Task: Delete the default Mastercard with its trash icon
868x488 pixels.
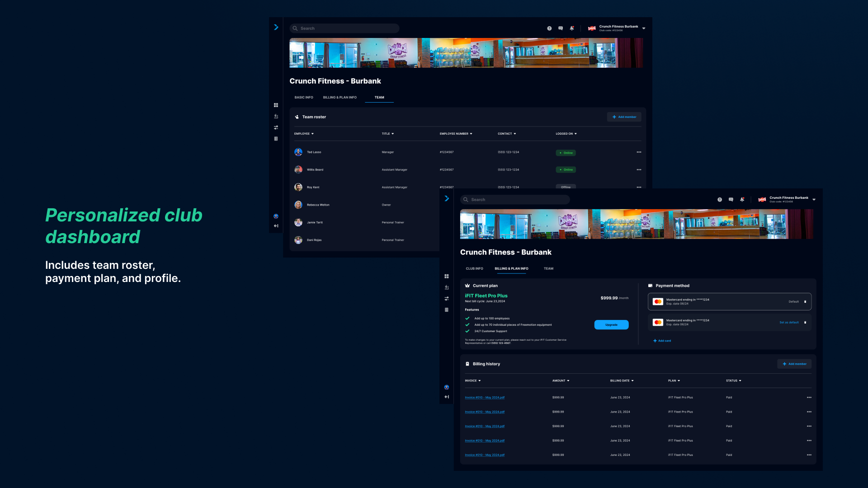Action: [805, 301]
